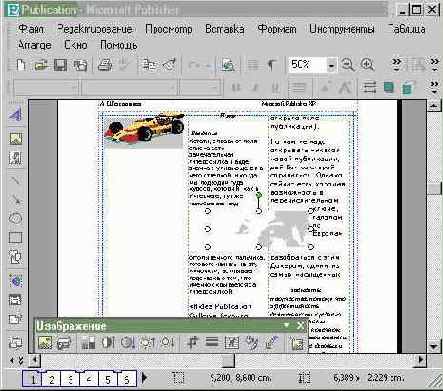Select the Oval shape tool
The width and height of the screenshot is (443, 391).
click(15, 218)
